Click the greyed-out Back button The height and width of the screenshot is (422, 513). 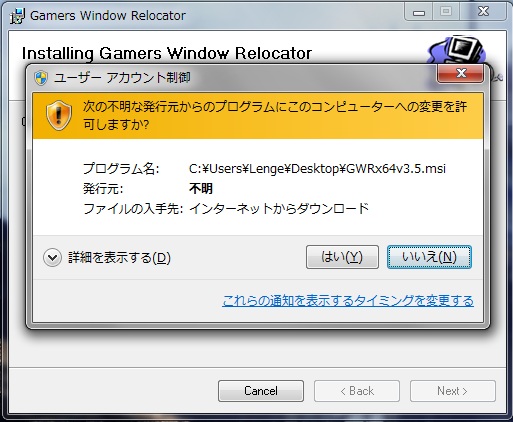point(357,391)
